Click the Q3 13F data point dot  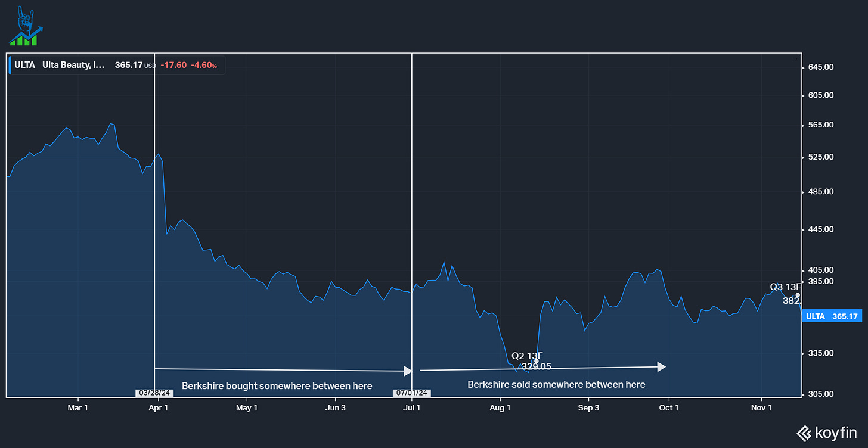point(798,295)
